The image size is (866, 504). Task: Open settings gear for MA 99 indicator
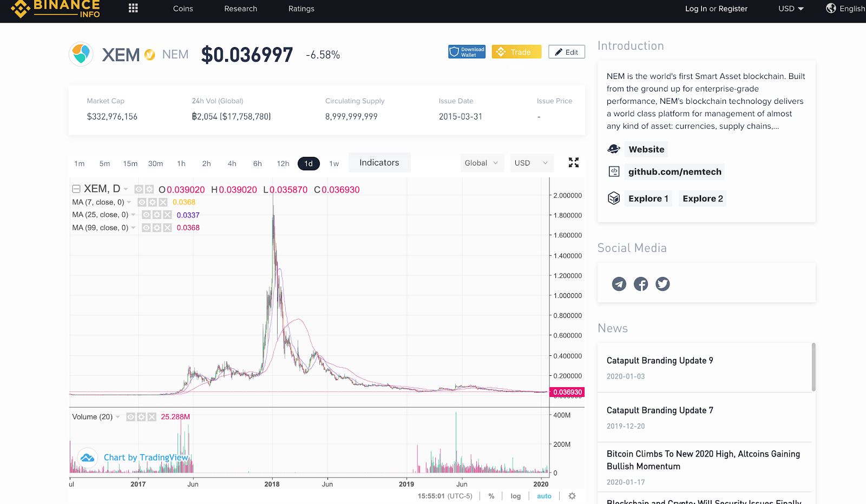pos(157,228)
